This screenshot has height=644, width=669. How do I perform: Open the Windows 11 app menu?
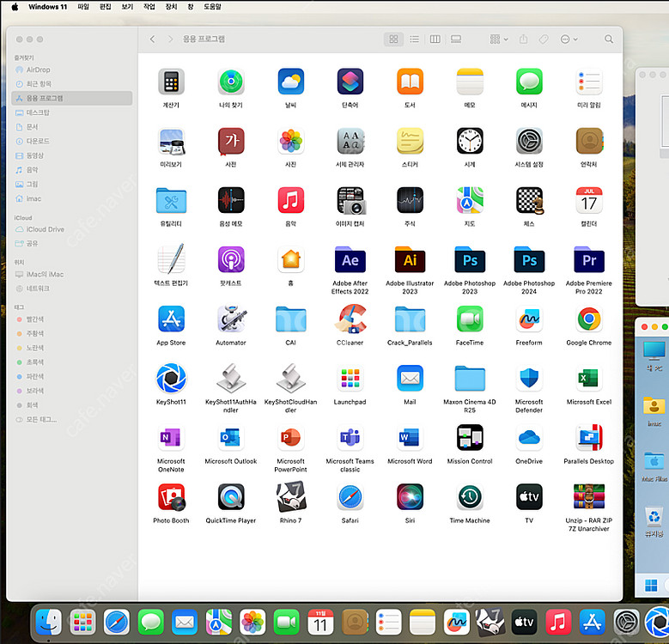coord(48,7)
